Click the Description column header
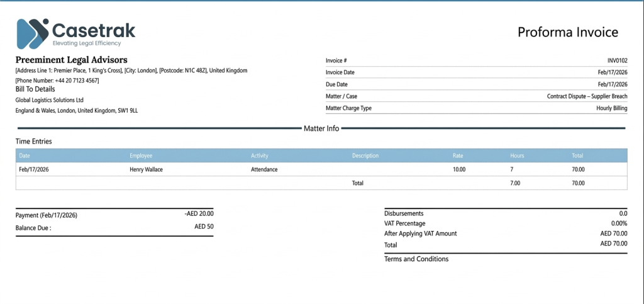 (x=365, y=155)
